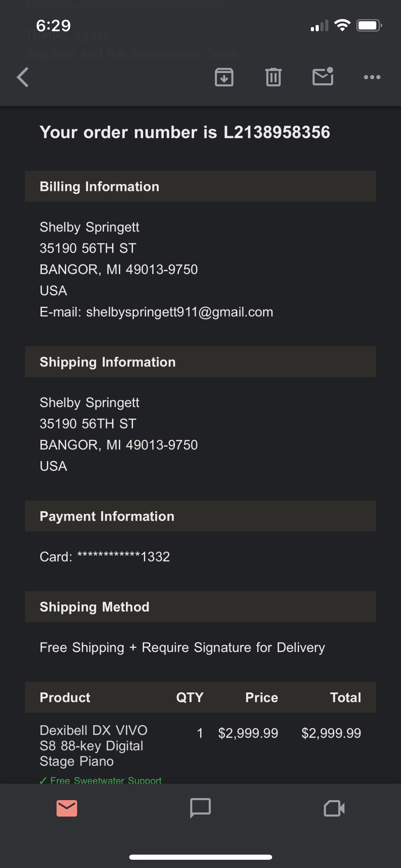Mark email as unread via envelope icon

pos(323,76)
